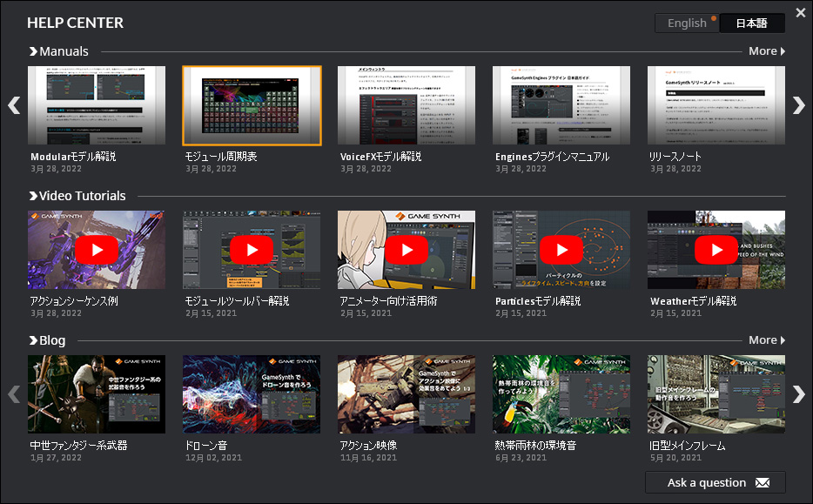Play the アニメーター向け活用術 video
Viewport: 813px width, 504px height.
coord(406,250)
